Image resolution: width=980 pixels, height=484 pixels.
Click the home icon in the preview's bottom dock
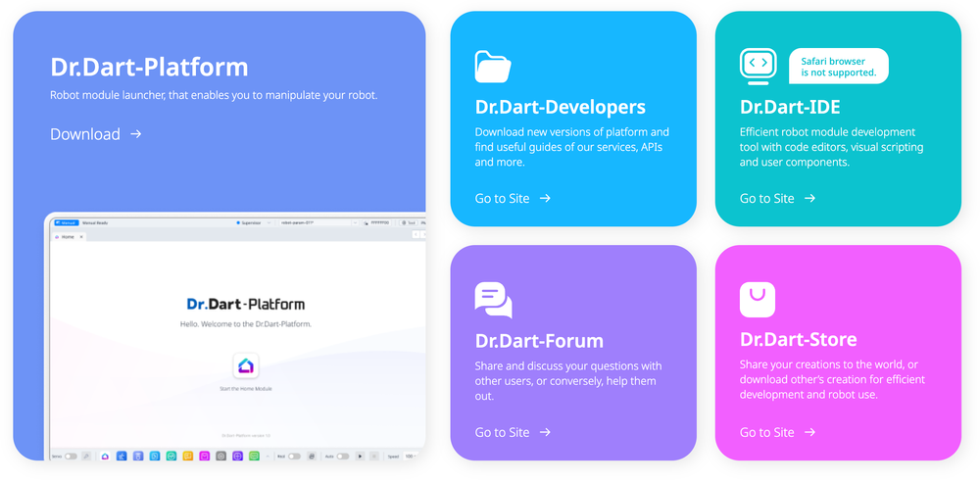coord(105,456)
